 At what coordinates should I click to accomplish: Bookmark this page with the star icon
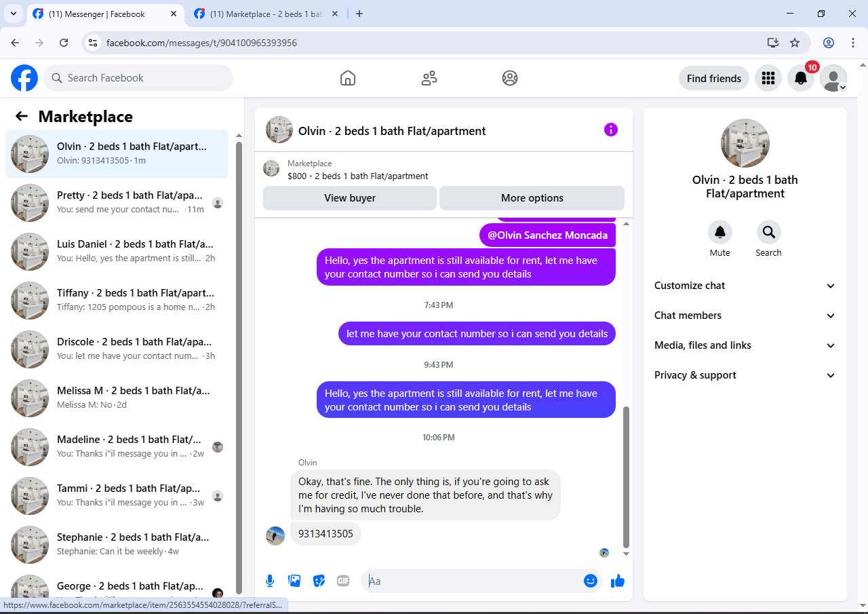pos(795,43)
